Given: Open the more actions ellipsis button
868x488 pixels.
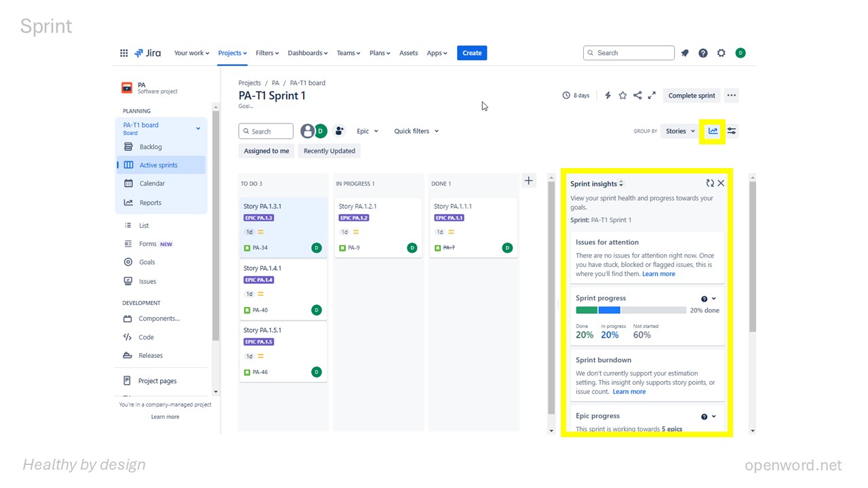Looking at the screenshot, I should [x=731, y=96].
